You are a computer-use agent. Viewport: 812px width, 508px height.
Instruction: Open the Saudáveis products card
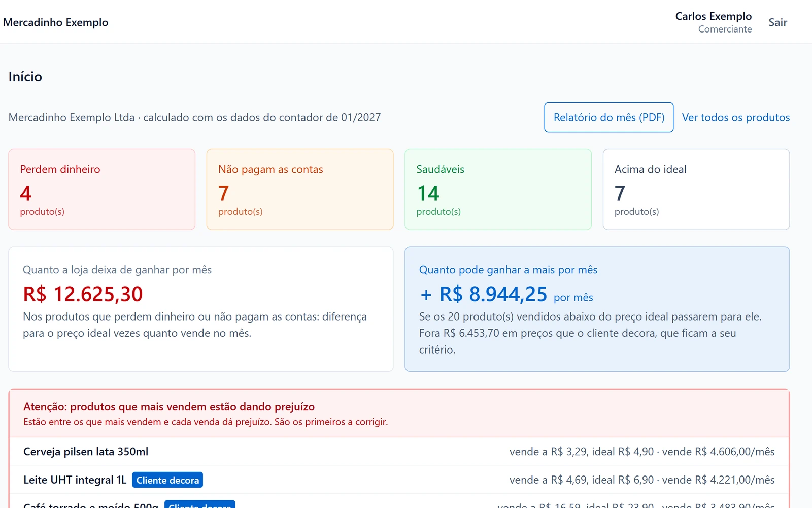[498, 189]
